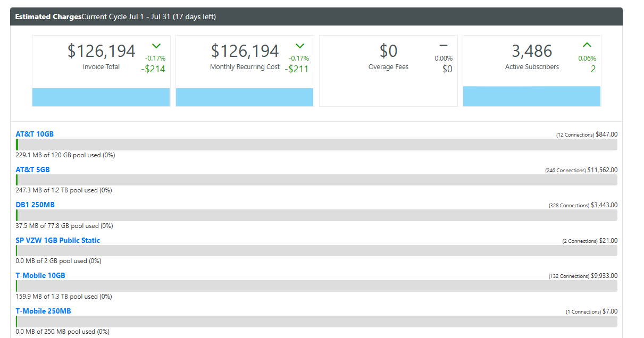
Task: Click the 3,486 Active Subscribers value
Action: (x=532, y=51)
